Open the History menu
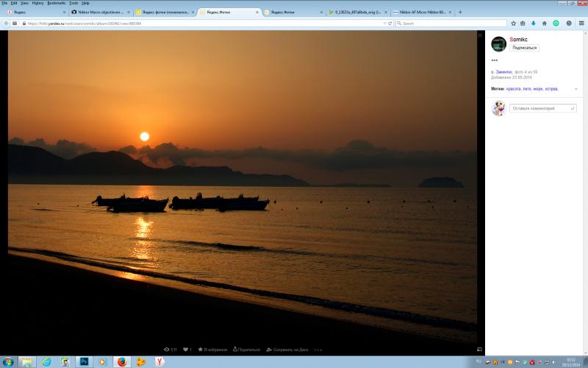This screenshot has width=588, height=368. (x=38, y=3)
